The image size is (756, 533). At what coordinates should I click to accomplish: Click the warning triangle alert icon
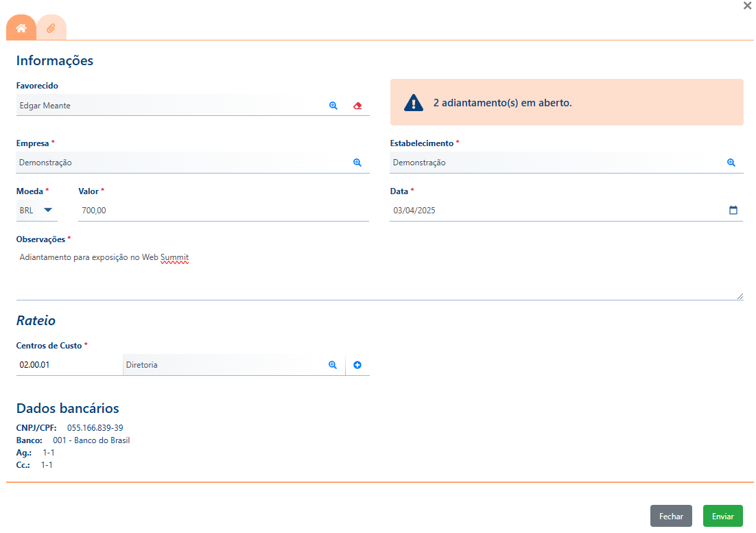[414, 103]
